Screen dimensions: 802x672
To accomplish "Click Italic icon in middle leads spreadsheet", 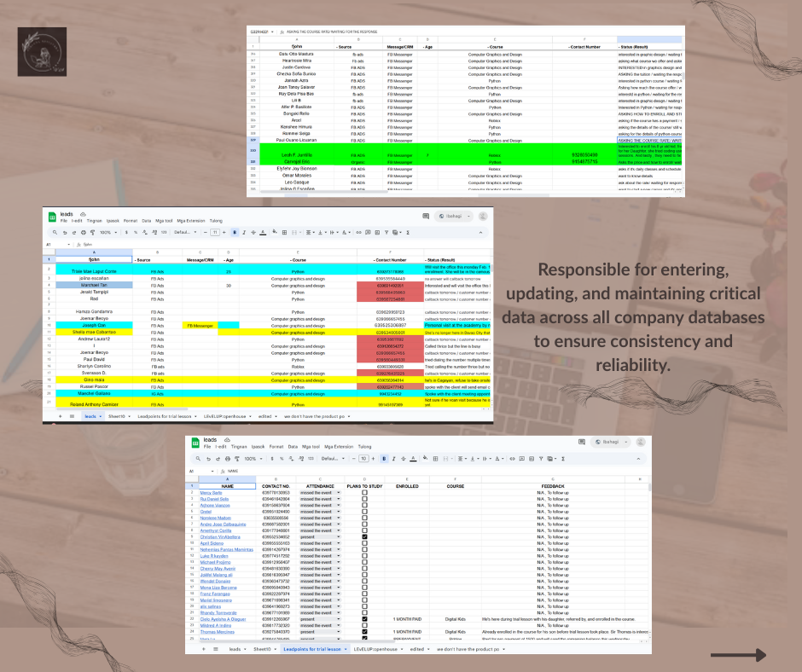I will click(244, 232).
